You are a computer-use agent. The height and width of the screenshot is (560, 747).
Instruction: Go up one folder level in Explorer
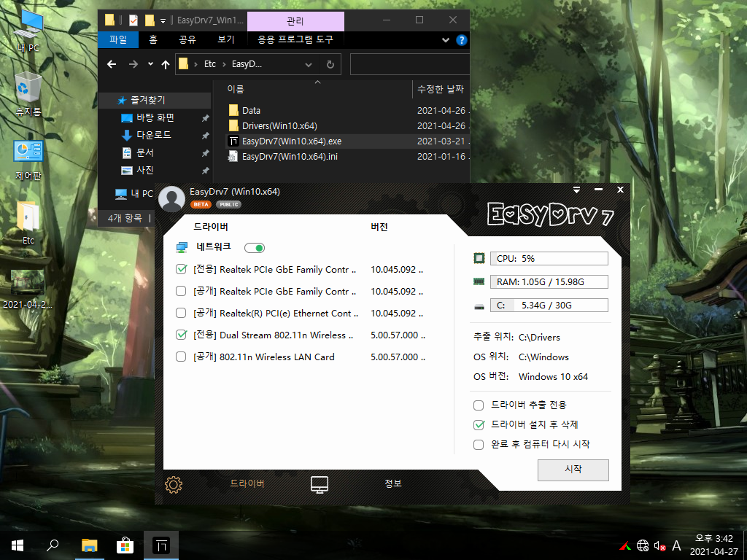coord(166,64)
